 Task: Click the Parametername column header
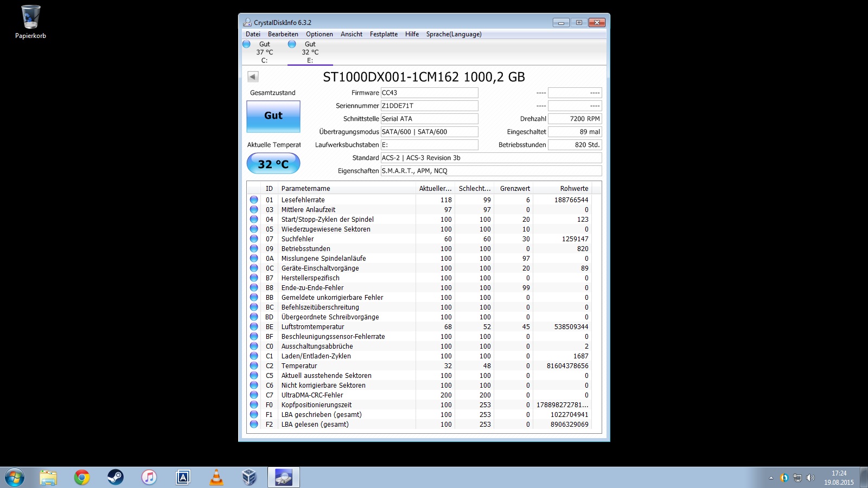tap(347, 189)
